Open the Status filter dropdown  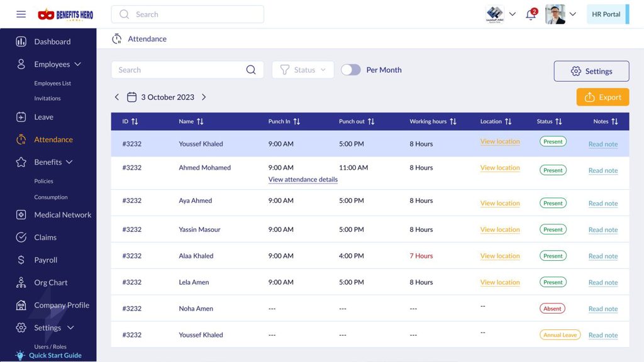303,70
